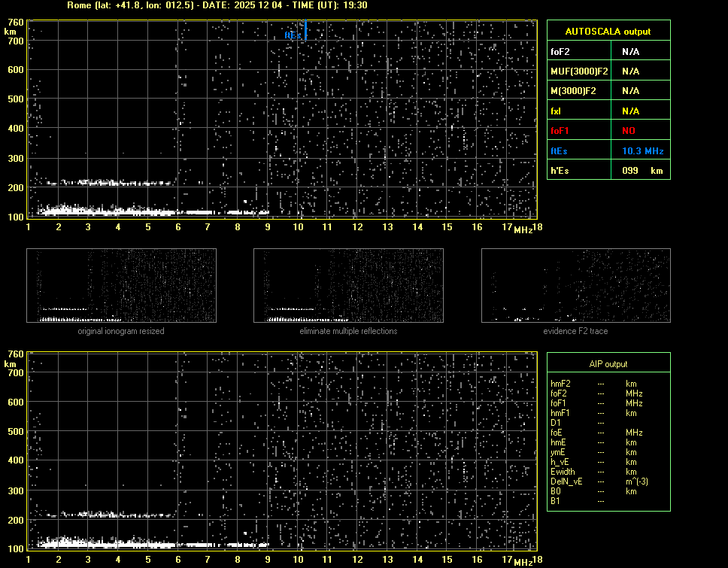
Task: Click the AUTOSCALA output header
Action: [x=608, y=32]
